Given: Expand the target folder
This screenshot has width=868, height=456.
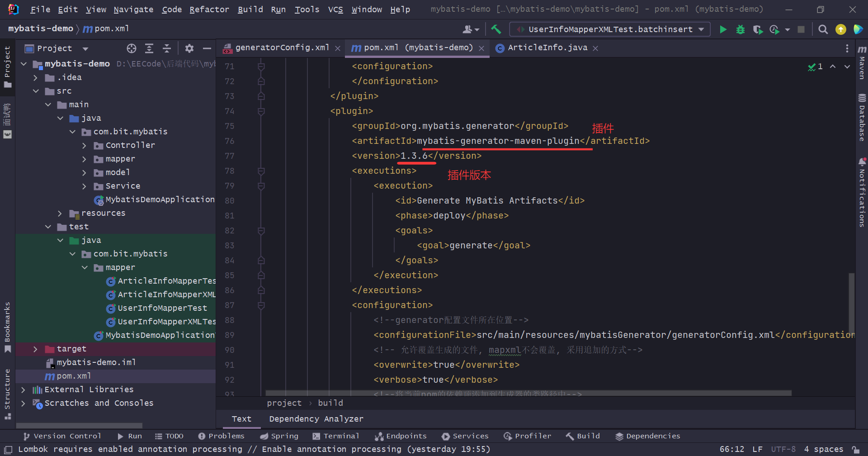Looking at the screenshot, I should coord(35,349).
